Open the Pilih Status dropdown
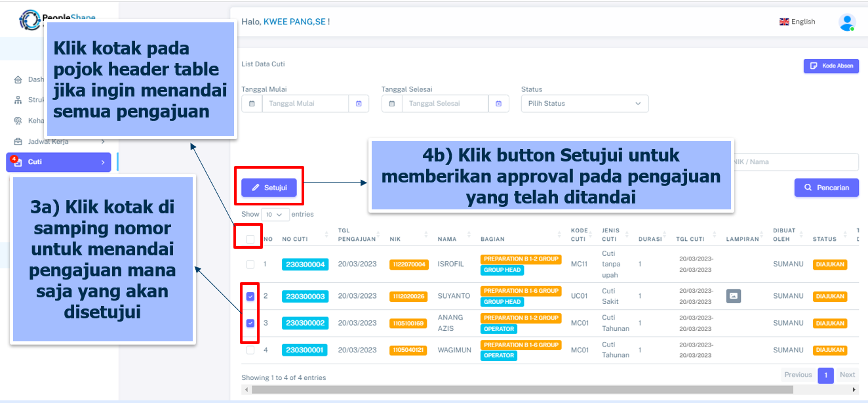868x403 pixels. (x=584, y=104)
